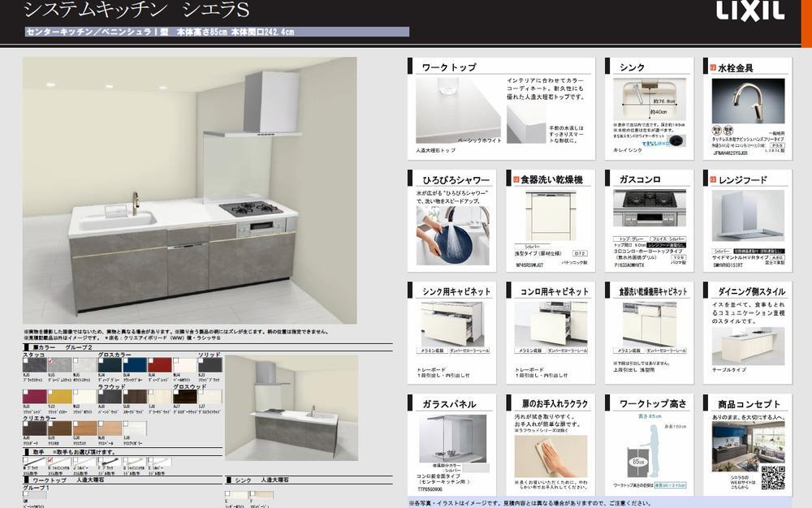This screenshot has height=508, width=812.
Task: Select the ワークトップ panel heading
Action: pyautogui.click(x=449, y=67)
